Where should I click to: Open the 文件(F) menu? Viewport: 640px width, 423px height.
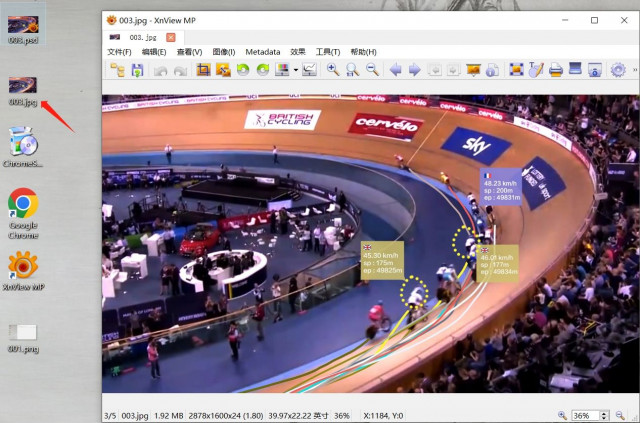tap(119, 52)
